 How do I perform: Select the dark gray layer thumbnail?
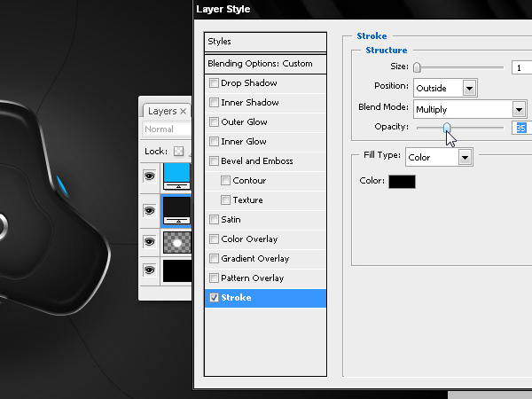click(x=177, y=211)
